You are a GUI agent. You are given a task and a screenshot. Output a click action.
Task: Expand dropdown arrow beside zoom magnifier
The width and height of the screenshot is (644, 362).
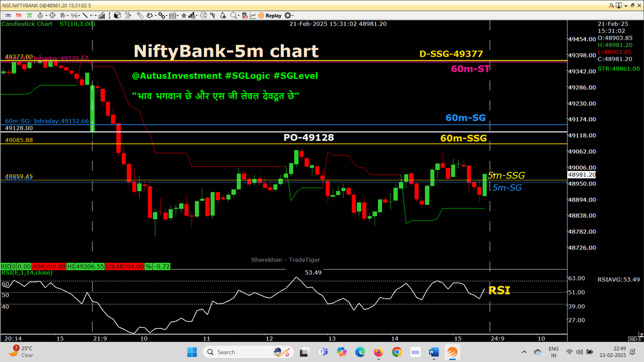(238, 16)
